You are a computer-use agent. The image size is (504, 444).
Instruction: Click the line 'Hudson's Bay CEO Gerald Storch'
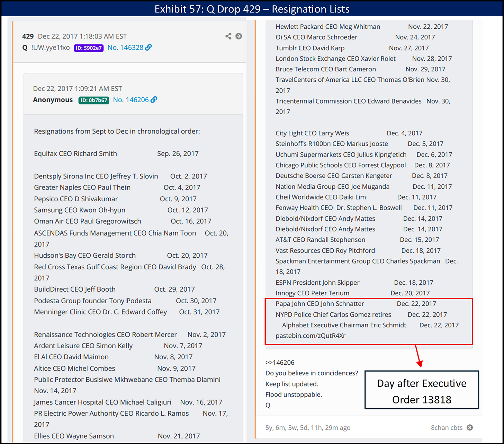(85, 255)
